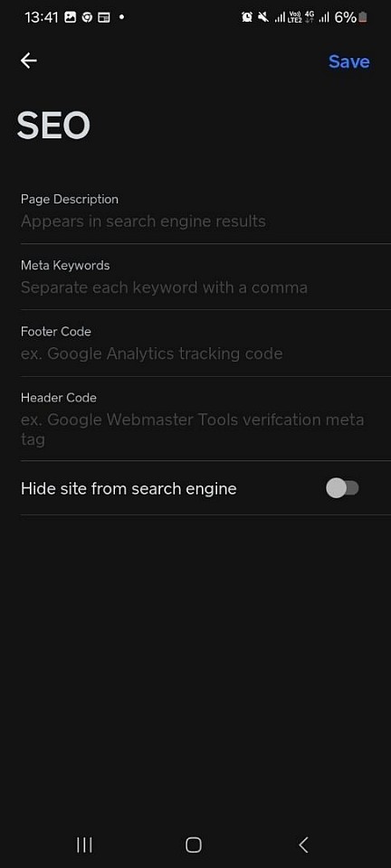This screenshot has height=868, width=391.
Task: Tap the battery indicator icon
Action: pyautogui.click(x=363, y=18)
